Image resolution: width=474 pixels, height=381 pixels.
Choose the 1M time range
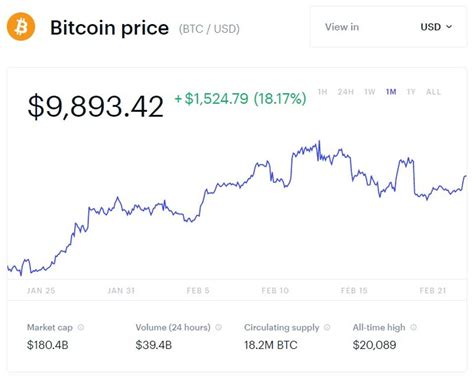click(x=391, y=92)
